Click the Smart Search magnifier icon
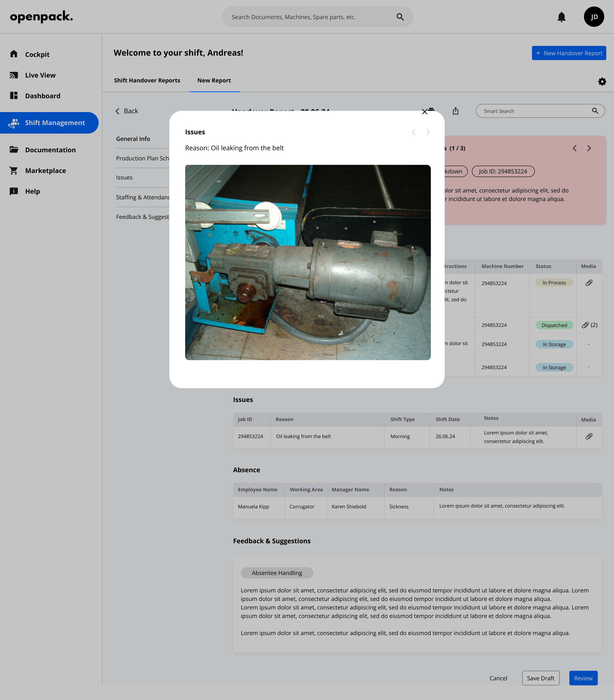This screenshot has height=700, width=614. (595, 111)
